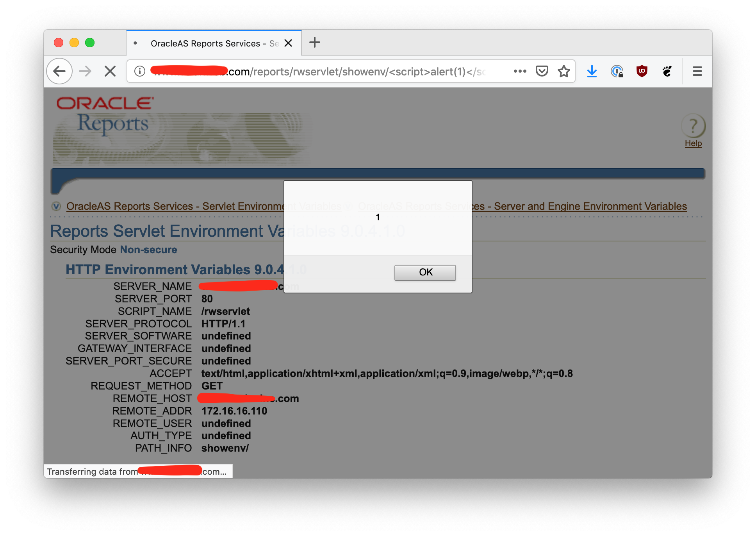The height and width of the screenshot is (536, 756).
Task: Click the question mark Help icon
Action: (693, 126)
